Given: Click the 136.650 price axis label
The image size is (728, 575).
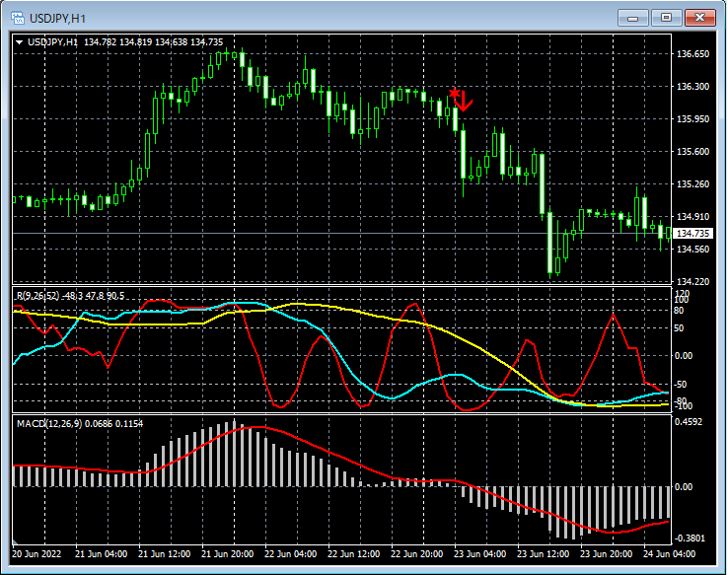Looking at the screenshot, I should tap(694, 54).
